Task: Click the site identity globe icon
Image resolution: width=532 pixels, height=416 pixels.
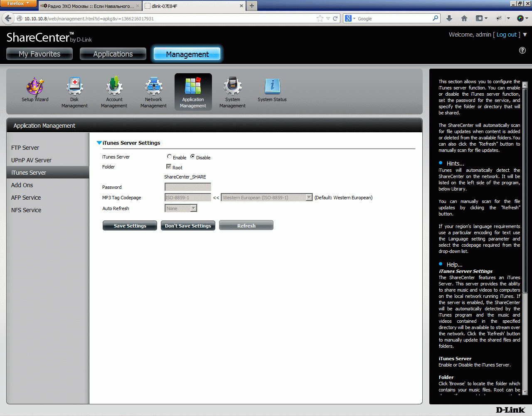Action: click(x=20, y=18)
